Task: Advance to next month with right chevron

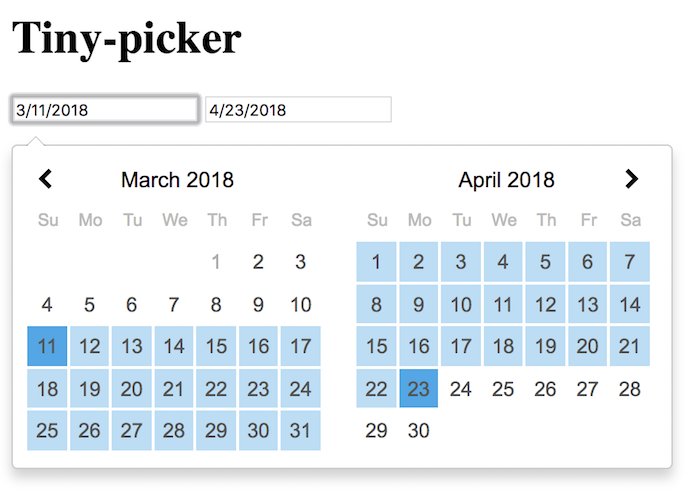Action: tap(631, 180)
